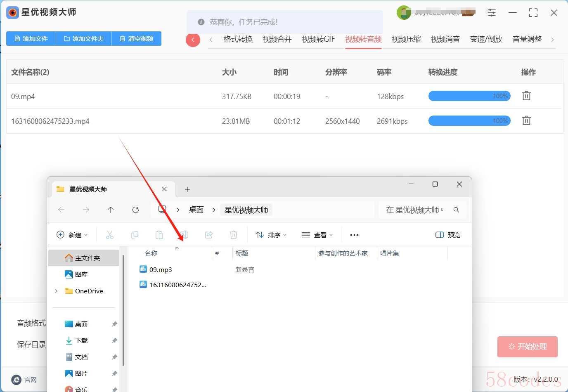Click the 官网 browser icon
The image size is (568, 392).
coord(16,380)
